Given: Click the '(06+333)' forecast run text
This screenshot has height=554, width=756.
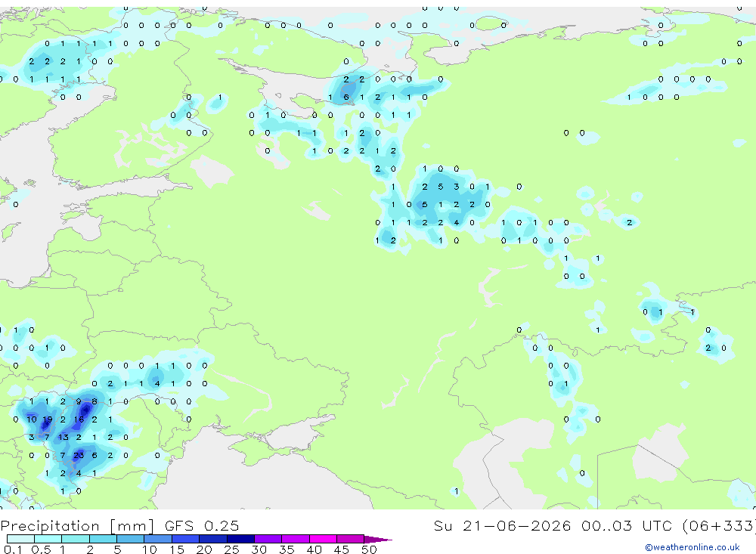Looking at the screenshot, I should click(x=719, y=525).
